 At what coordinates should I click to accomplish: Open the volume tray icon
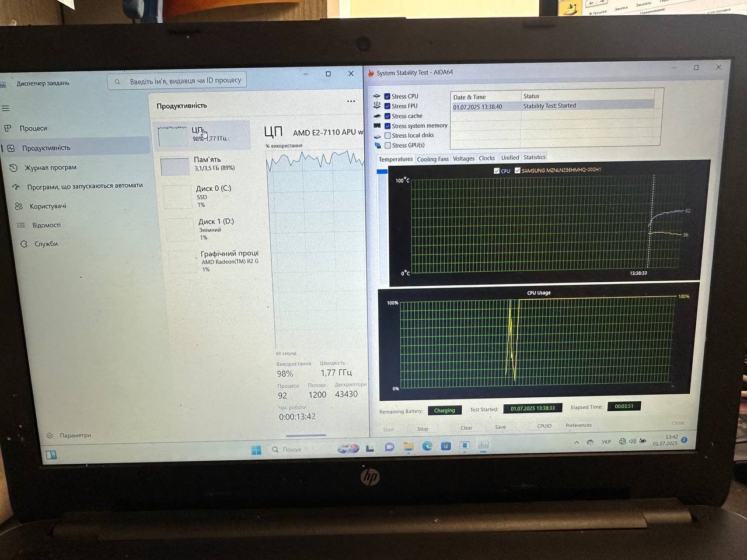pos(633,442)
